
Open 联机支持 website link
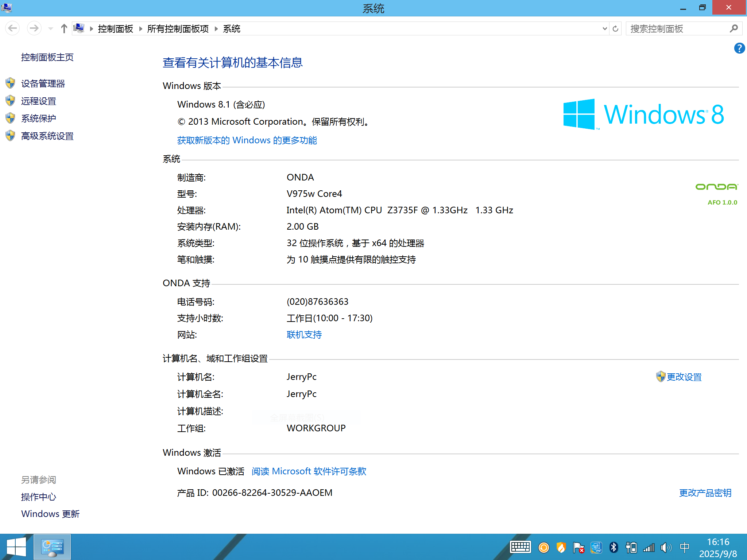pos(304,335)
